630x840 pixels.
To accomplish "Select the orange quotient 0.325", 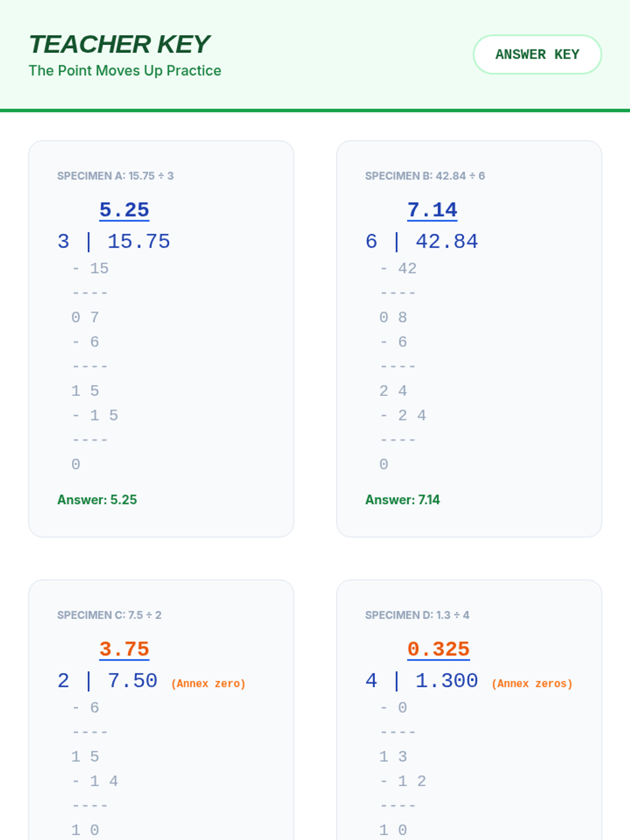I will 438,649.
